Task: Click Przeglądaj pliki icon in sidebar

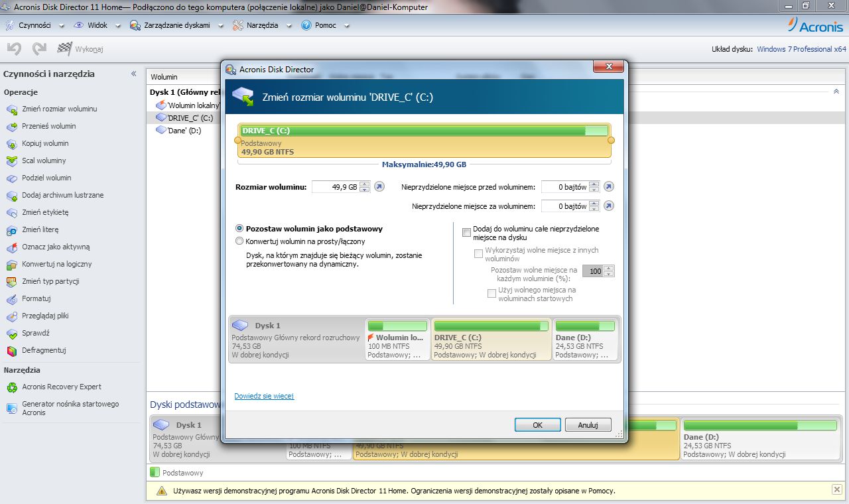Action: (11, 316)
